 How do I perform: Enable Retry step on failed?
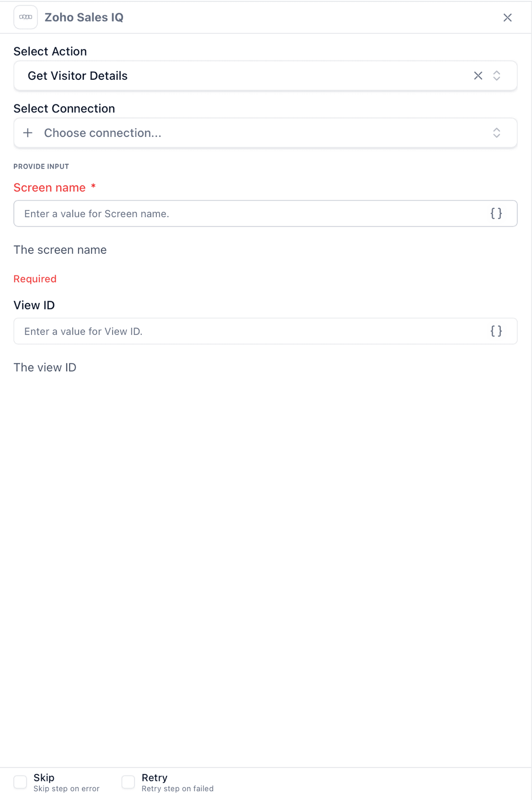point(128,782)
